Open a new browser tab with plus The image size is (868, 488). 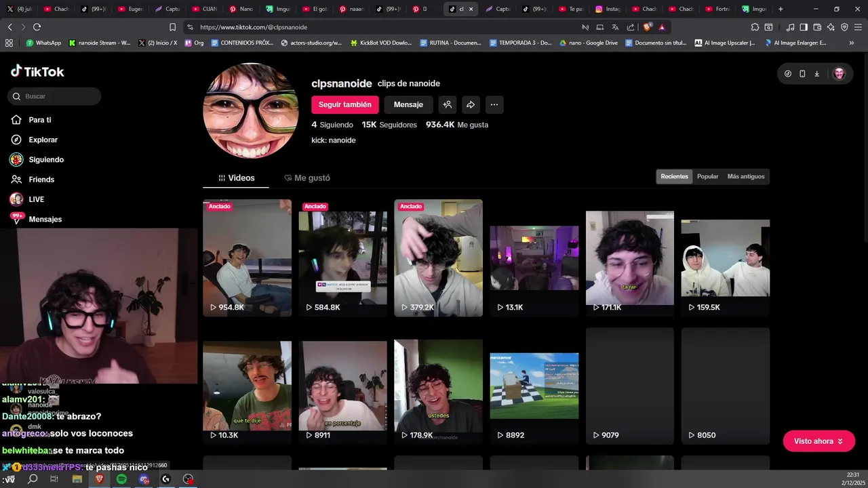point(781,9)
